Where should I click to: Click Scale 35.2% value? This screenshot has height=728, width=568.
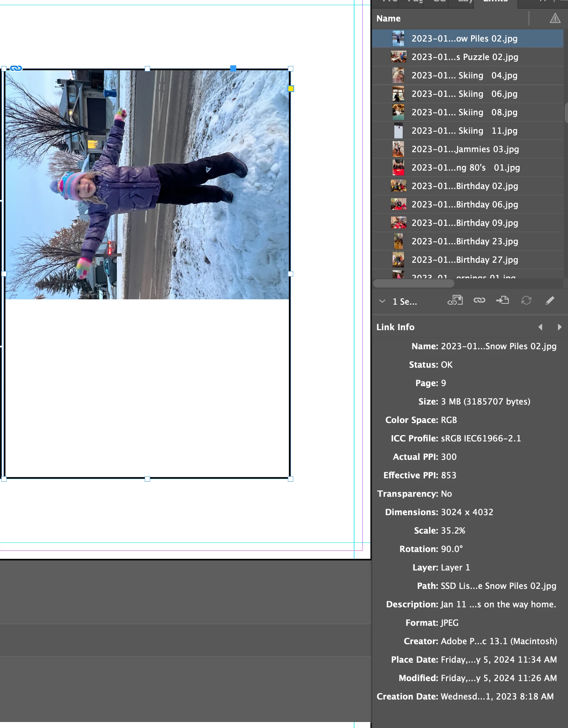[453, 531]
